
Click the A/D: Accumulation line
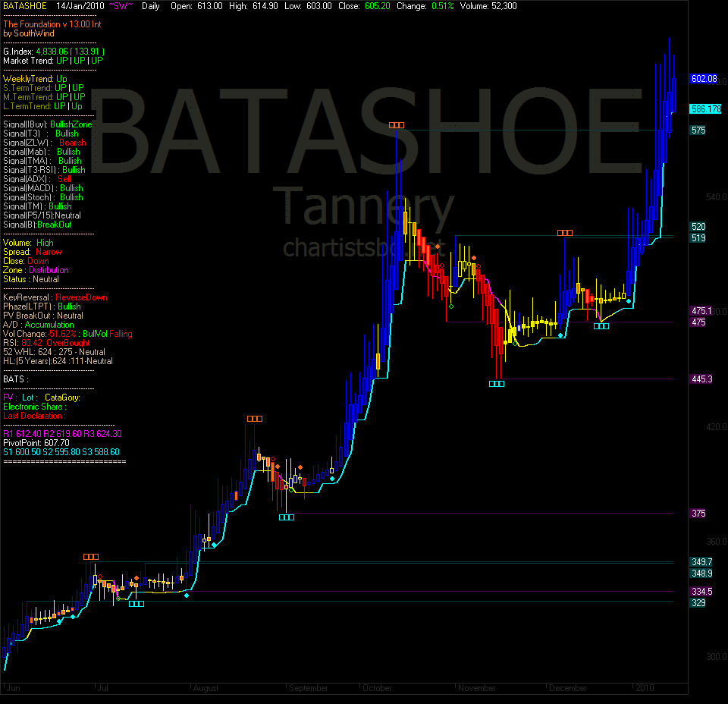pyautogui.click(x=39, y=325)
